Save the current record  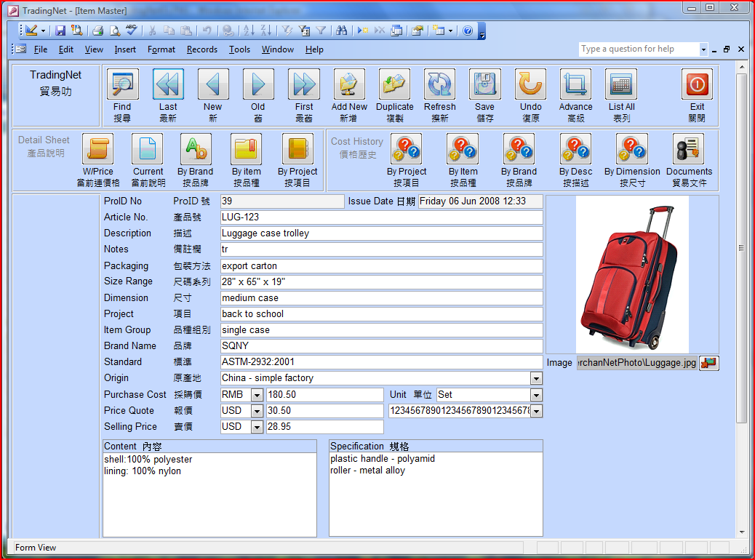click(x=484, y=85)
